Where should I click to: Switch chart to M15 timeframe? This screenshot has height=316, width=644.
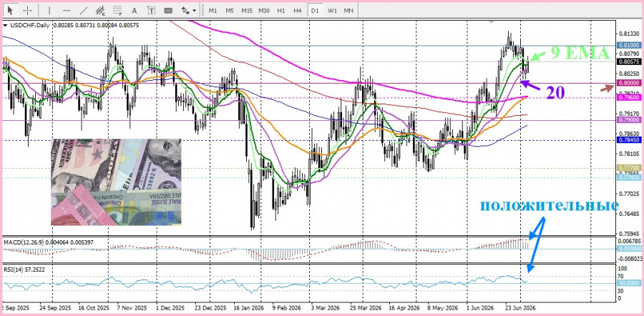[x=247, y=11]
